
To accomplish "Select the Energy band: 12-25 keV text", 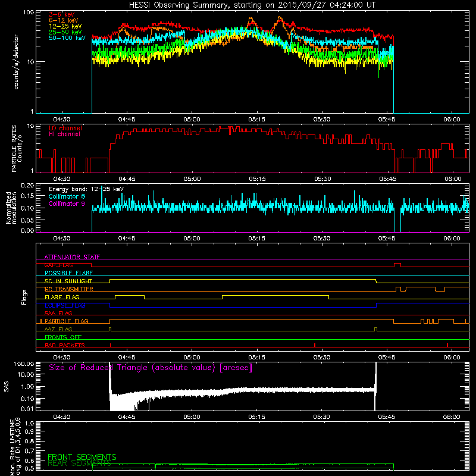I will tap(86, 189).
